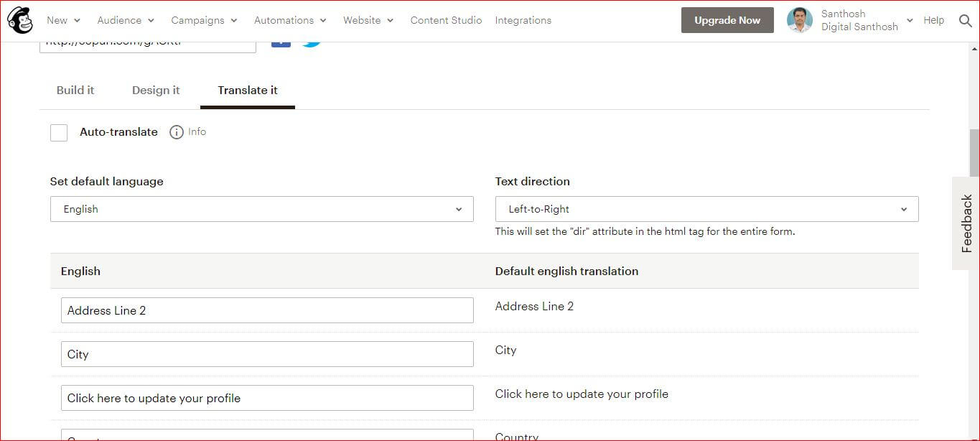
Task: Click the Auto-translate info icon
Action: (177, 132)
